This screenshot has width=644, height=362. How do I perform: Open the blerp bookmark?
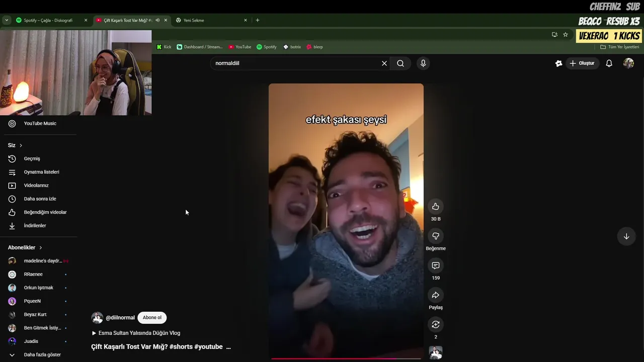tap(314, 47)
